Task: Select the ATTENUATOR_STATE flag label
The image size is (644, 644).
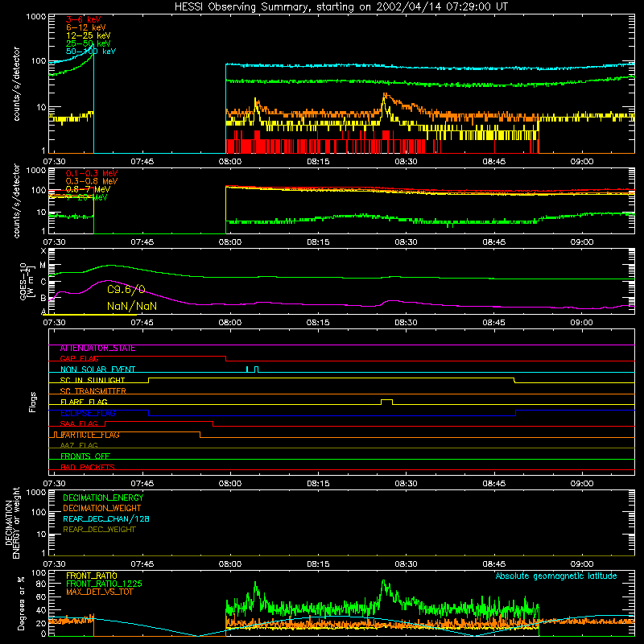Action: click(x=97, y=349)
